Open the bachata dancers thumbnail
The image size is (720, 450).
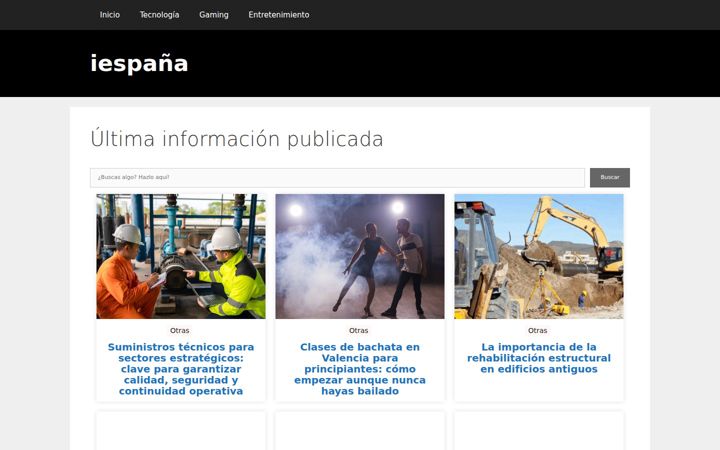pyautogui.click(x=360, y=256)
